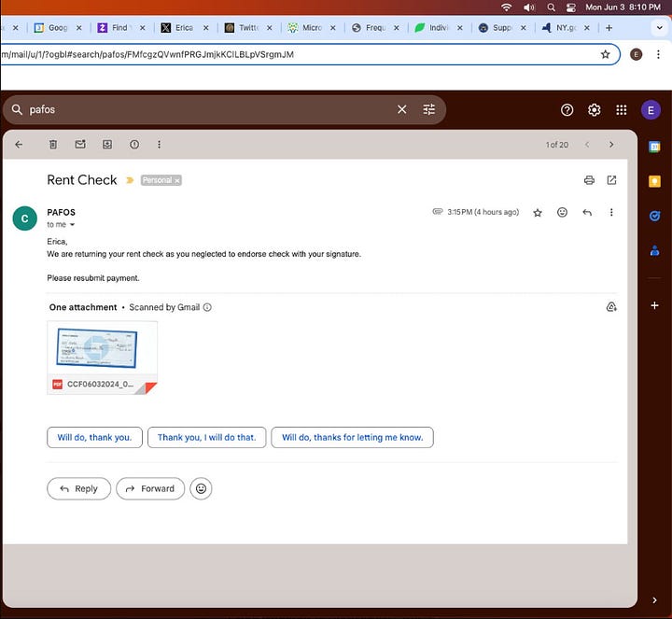Open the CCF06032024 PDF attachment
Image resolution: width=672 pixels, height=619 pixels.
(102, 358)
